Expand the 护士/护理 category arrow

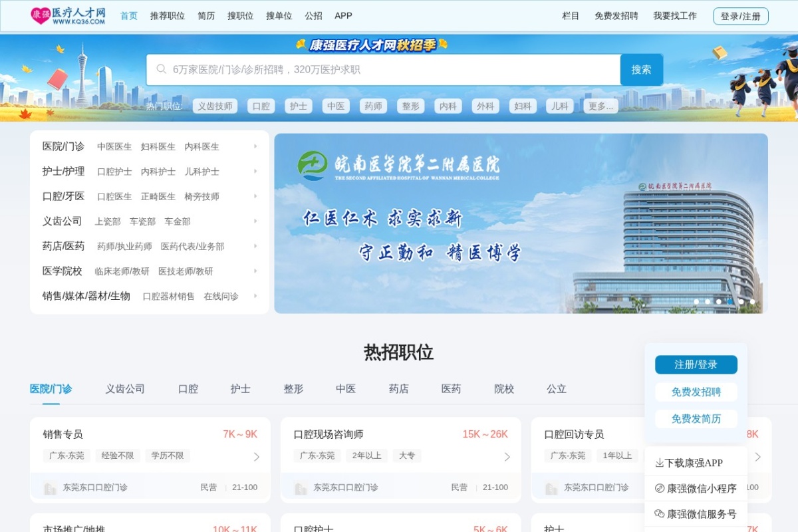tap(255, 171)
